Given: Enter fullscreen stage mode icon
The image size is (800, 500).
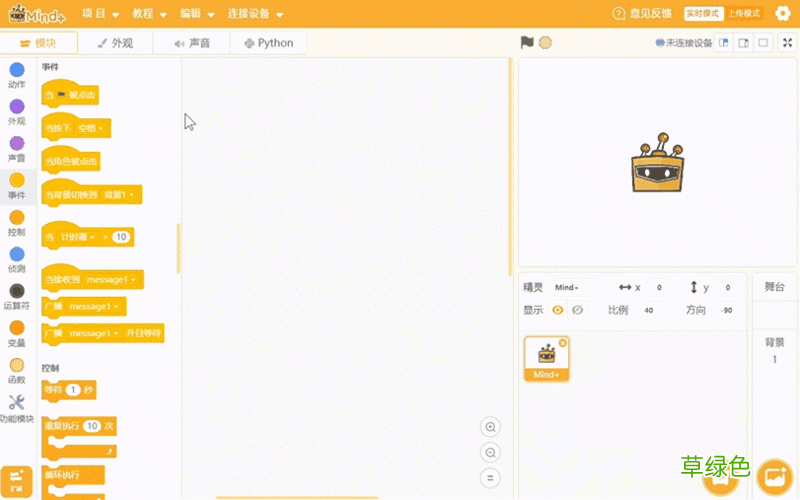Looking at the screenshot, I should 787,43.
